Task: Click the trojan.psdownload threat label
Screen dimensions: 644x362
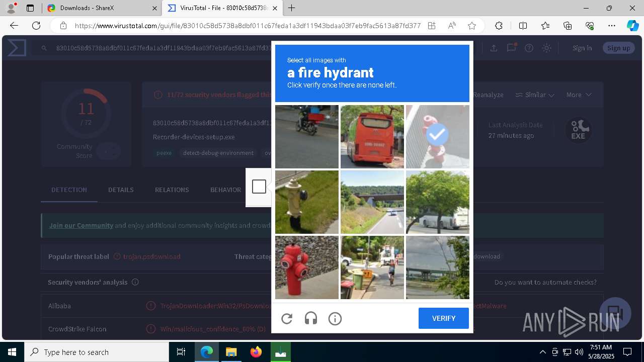Action: 152,256
